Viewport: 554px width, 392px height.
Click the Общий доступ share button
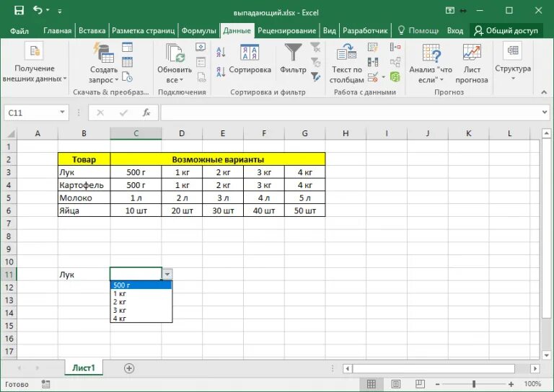tap(506, 31)
